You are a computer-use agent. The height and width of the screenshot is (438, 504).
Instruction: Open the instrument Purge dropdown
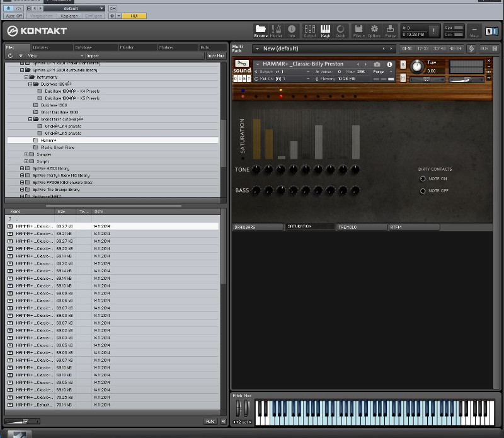[382, 72]
